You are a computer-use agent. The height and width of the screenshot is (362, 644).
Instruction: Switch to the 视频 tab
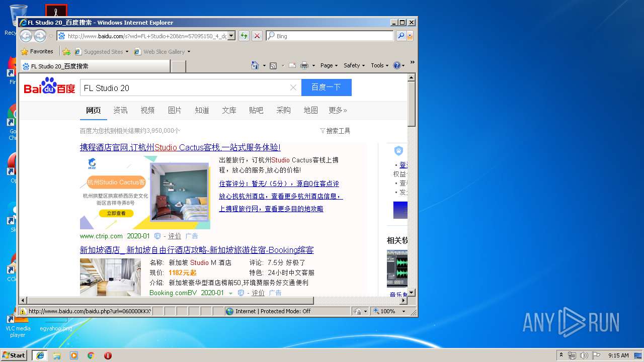coord(147,110)
